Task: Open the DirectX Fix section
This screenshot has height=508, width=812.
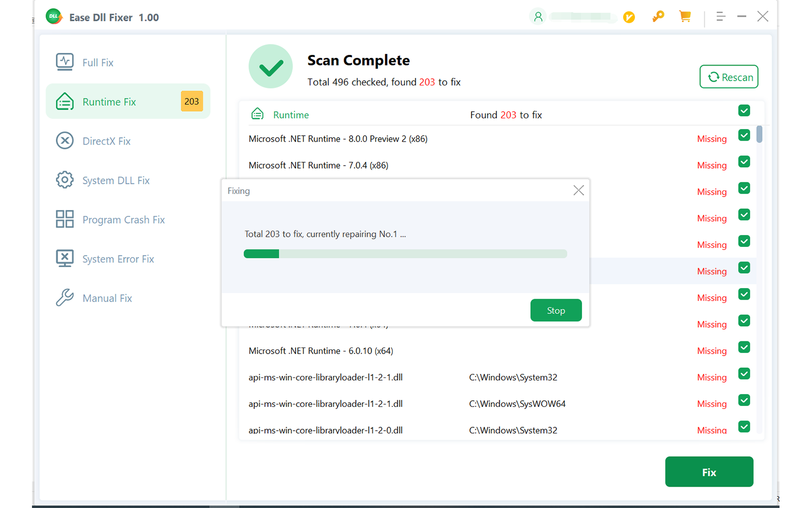Action: click(x=128, y=141)
